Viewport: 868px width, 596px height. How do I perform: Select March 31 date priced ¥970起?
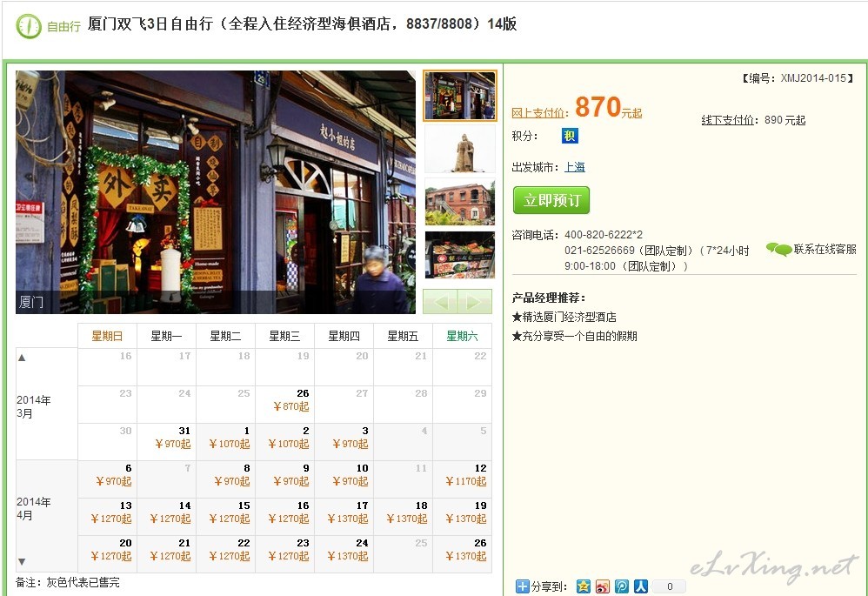(167, 441)
